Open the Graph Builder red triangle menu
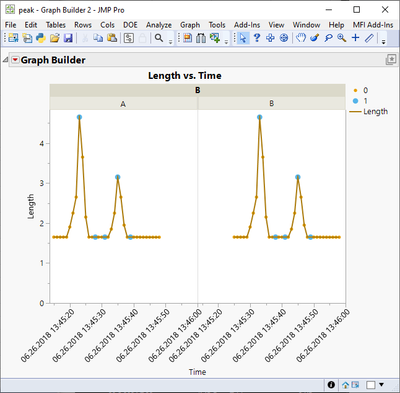Viewport: 400px width, 393px height. (x=15, y=60)
